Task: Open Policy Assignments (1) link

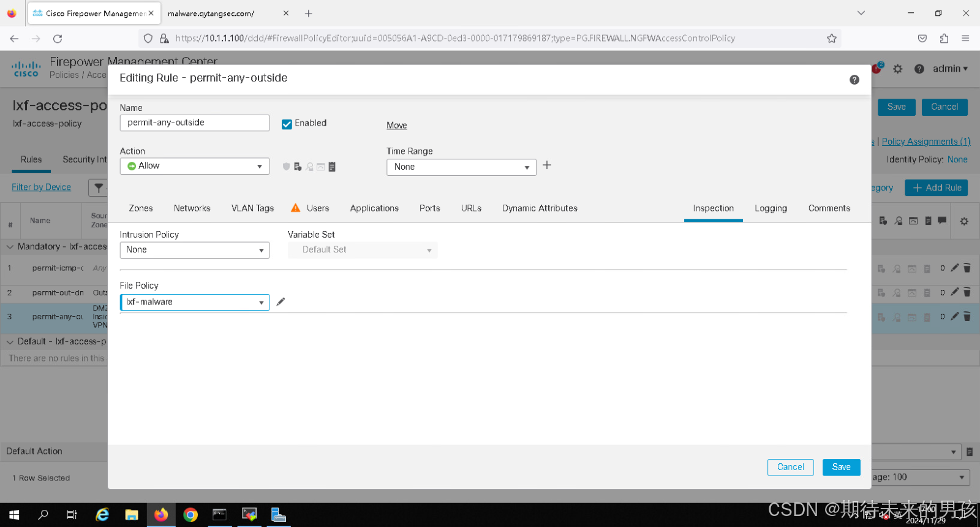Action: [926, 142]
